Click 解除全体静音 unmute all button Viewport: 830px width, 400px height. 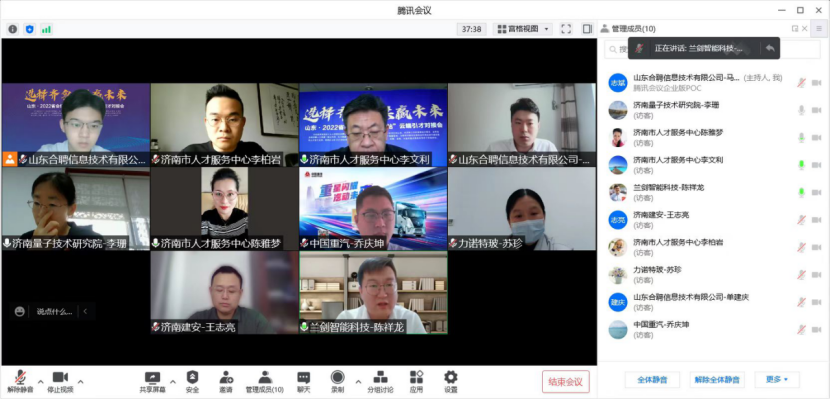(x=717, y=379)
